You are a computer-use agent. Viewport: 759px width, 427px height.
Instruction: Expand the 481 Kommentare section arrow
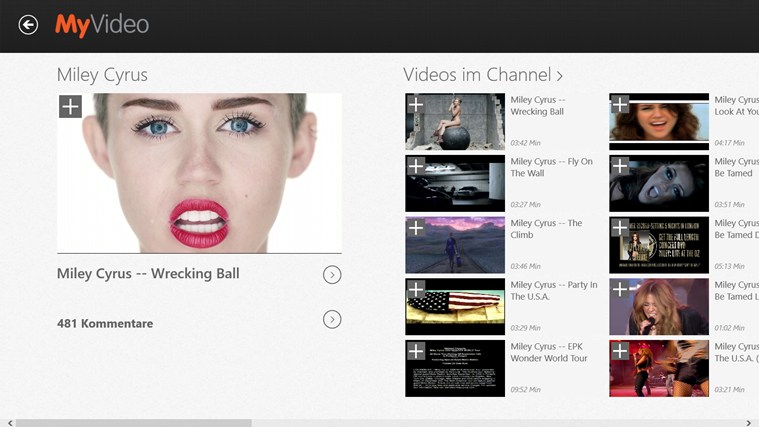tap(332, 320)
